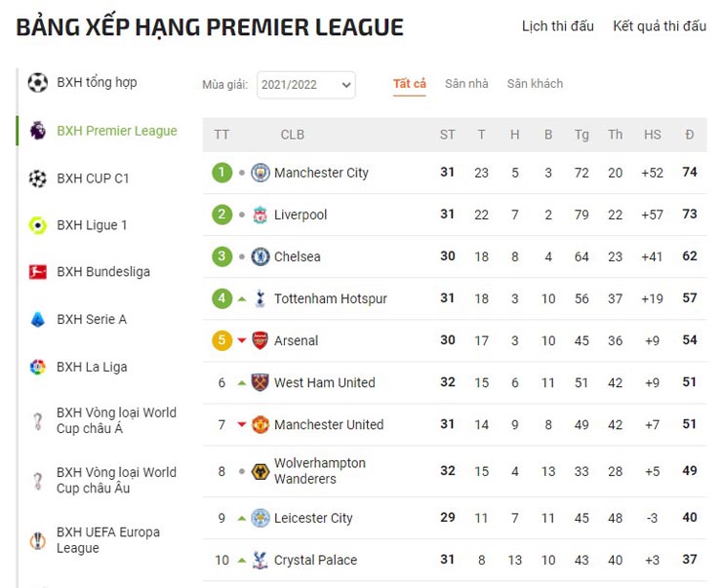Open the season 2021/2022 dropdown

point(305,85)
